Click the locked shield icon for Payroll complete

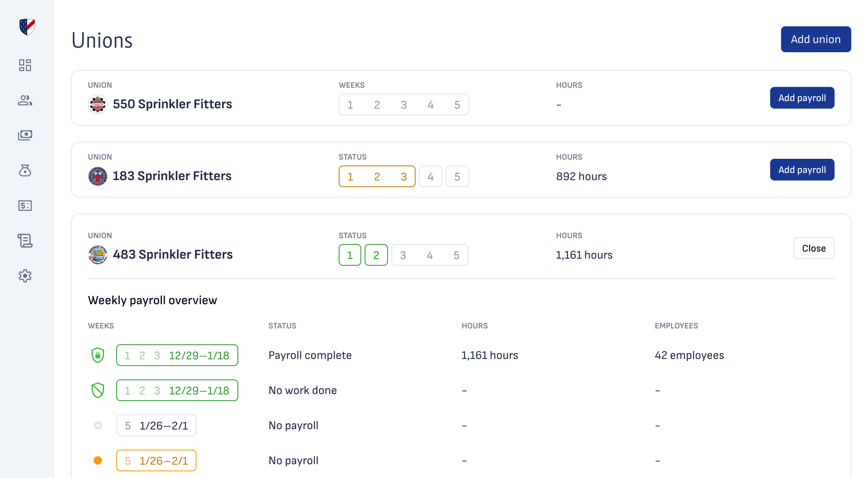tap(98, 355)
